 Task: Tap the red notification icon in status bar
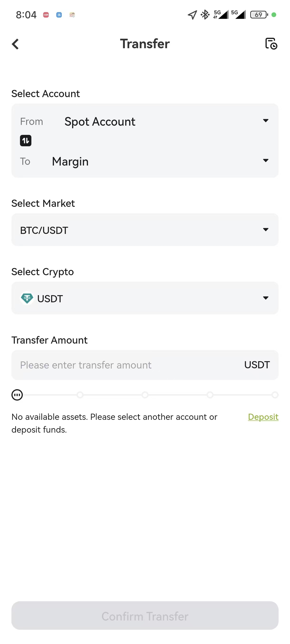46,15
